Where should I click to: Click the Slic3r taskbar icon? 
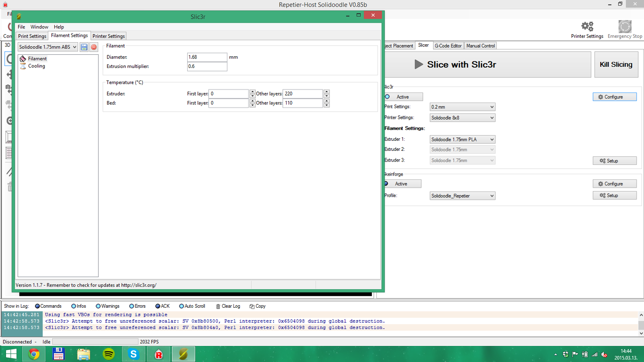(184, 354)
